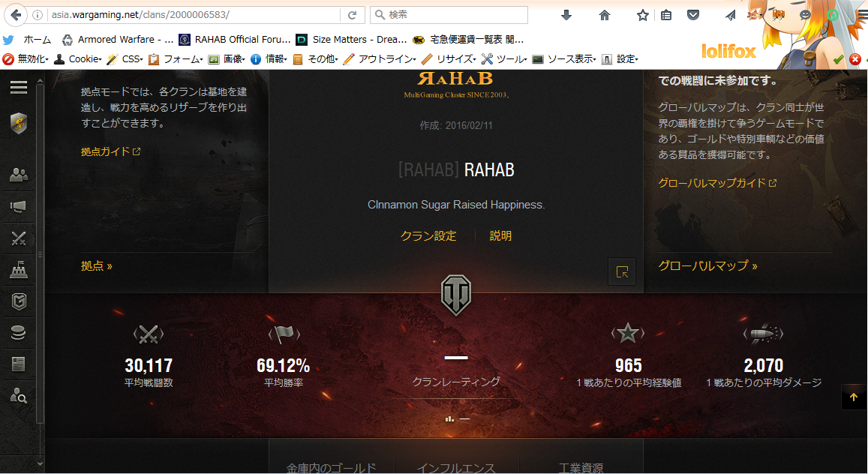The width and height of the screenshot is (868, 474).
Task: Expand the 無効化 developer toolbar dropdown
Action: tap(26, 59)
